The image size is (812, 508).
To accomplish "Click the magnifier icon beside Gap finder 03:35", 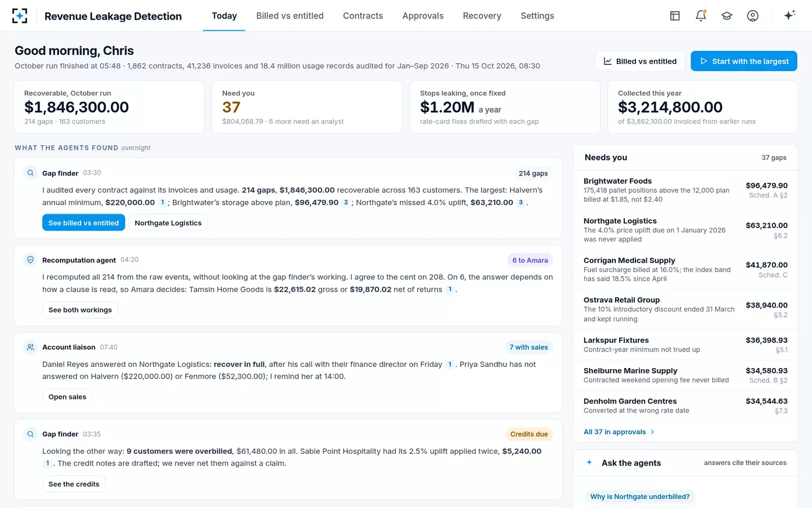I will [30, 434].
